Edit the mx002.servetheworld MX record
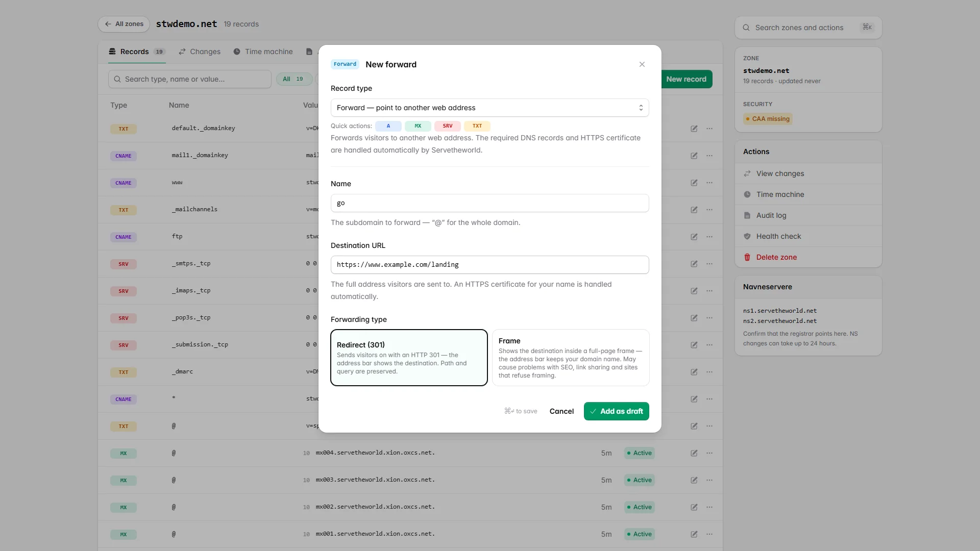Viewport: 980px width, 551px height. [694, 507]
